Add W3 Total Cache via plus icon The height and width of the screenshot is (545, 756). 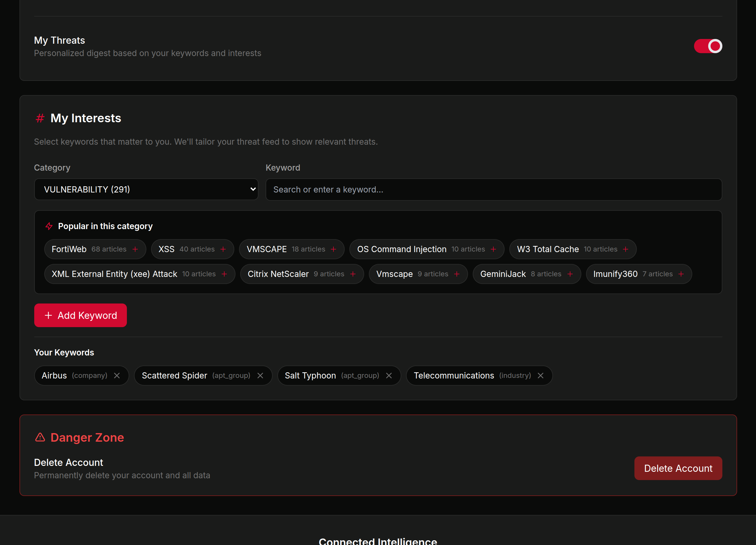click(626, 249)
